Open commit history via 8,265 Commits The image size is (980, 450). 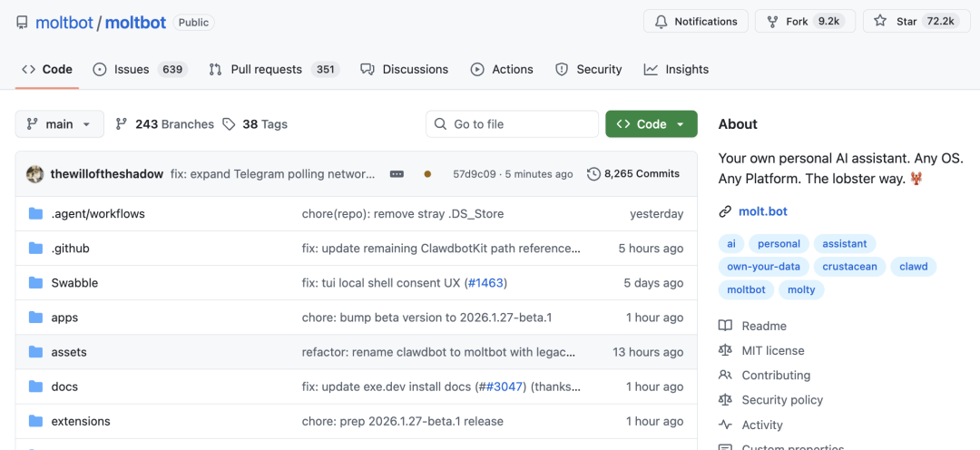632,173
